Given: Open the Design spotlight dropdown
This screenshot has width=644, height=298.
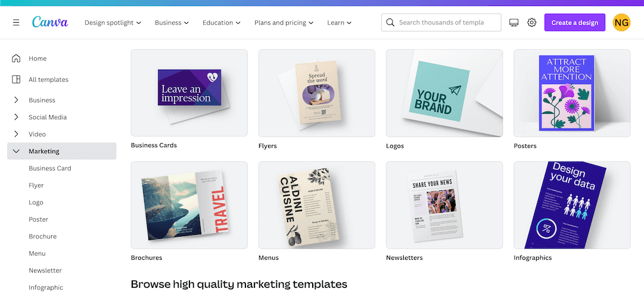Looking at the screenshot, I should (x=113, y=23).
